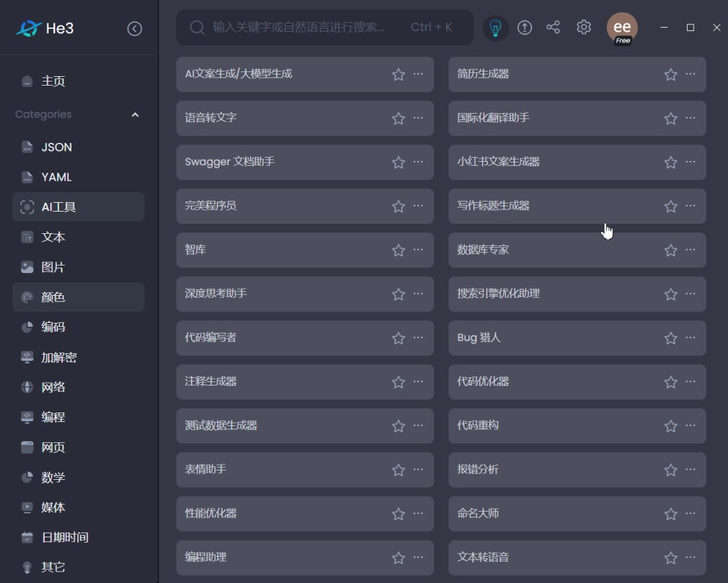The width and height of the screenshot is (728, 583).
Task: Select the JSON category in sidebar
Action: (x=57, y=147)
